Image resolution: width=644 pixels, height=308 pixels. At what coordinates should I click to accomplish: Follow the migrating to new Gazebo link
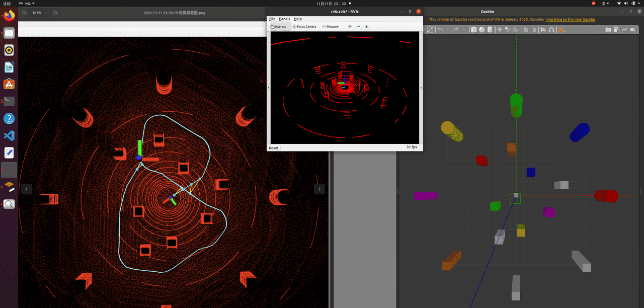tap(570, 19)
